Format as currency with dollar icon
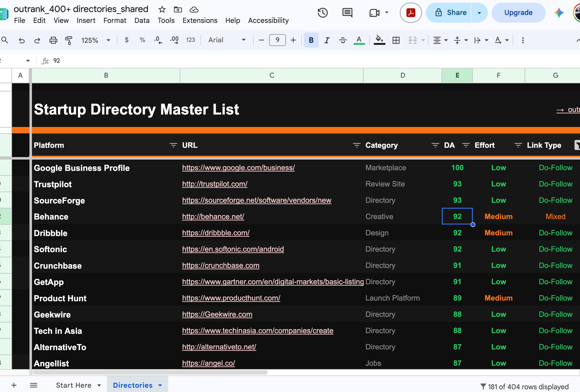 pyautogui.click(x=126, y=40)
